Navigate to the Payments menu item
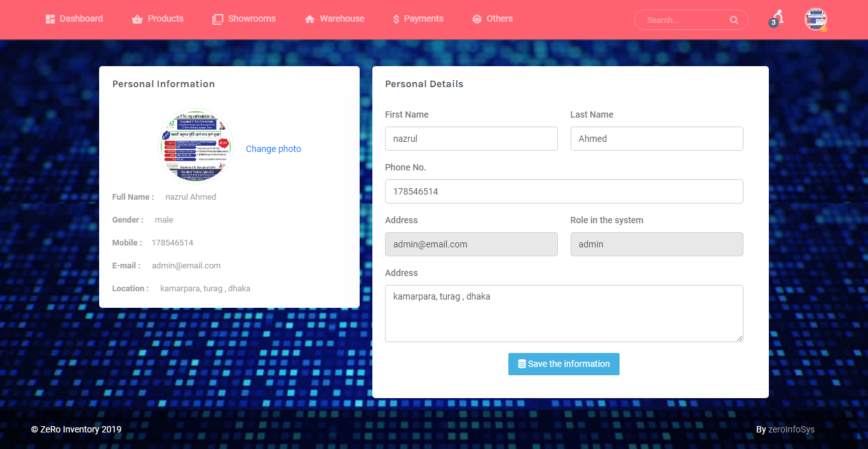Image resolution: width=868 pixels, height=449 pixels. click(423, 18)
